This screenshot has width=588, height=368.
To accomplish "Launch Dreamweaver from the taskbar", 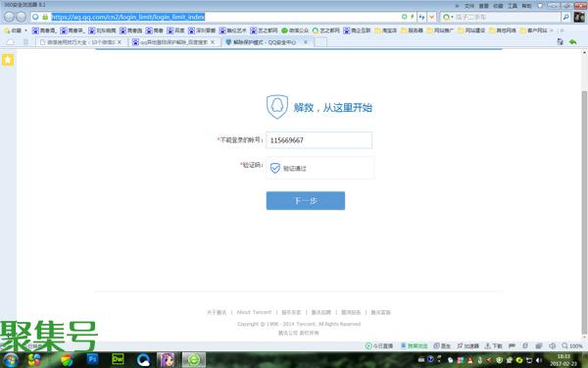I will coord(118,359).
